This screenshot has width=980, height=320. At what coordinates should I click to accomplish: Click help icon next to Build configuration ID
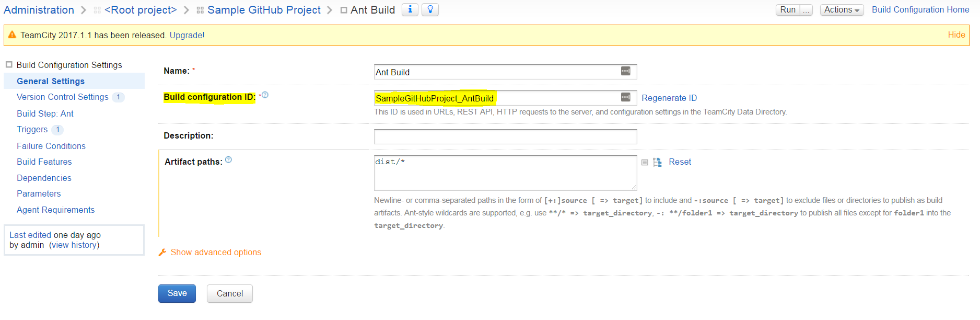click(265, 95)
